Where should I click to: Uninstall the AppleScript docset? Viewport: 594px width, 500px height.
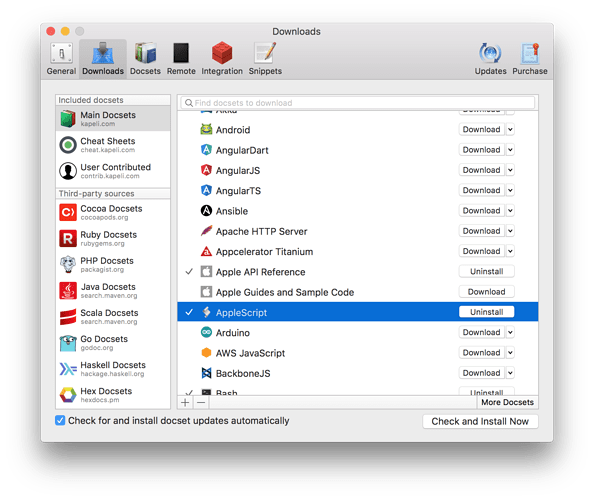[x=486, y=312]
